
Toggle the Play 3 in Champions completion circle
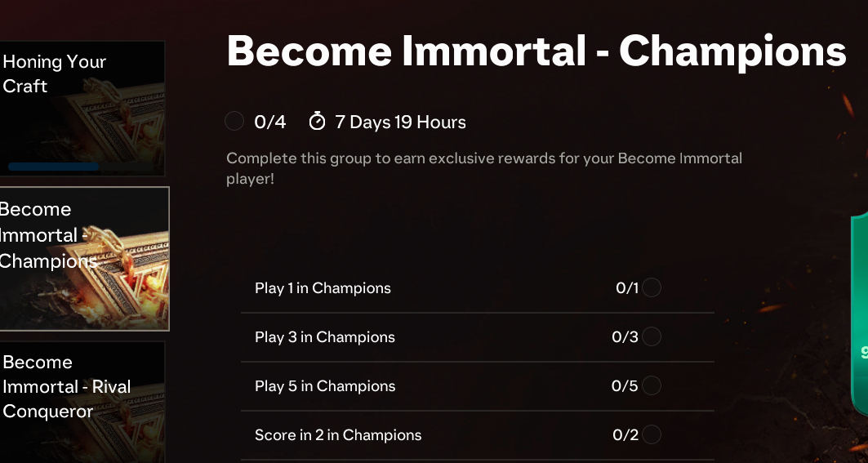[652, 336]
